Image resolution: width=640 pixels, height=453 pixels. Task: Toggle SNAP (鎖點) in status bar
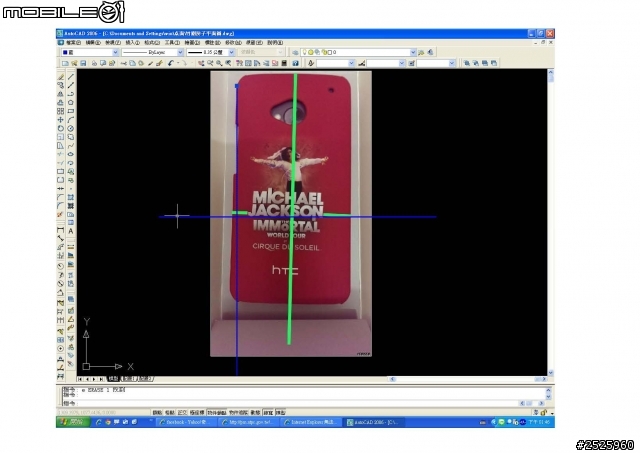pos(157,413)
